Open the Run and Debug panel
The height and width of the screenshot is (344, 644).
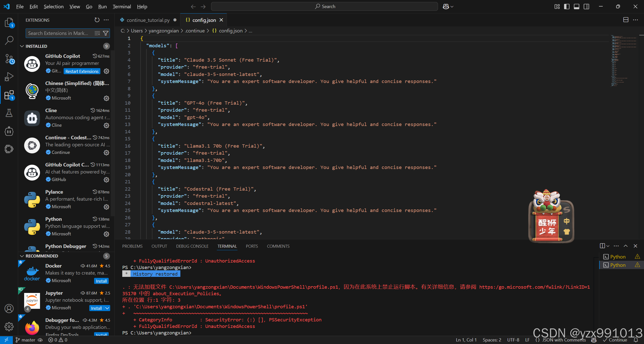9,76
